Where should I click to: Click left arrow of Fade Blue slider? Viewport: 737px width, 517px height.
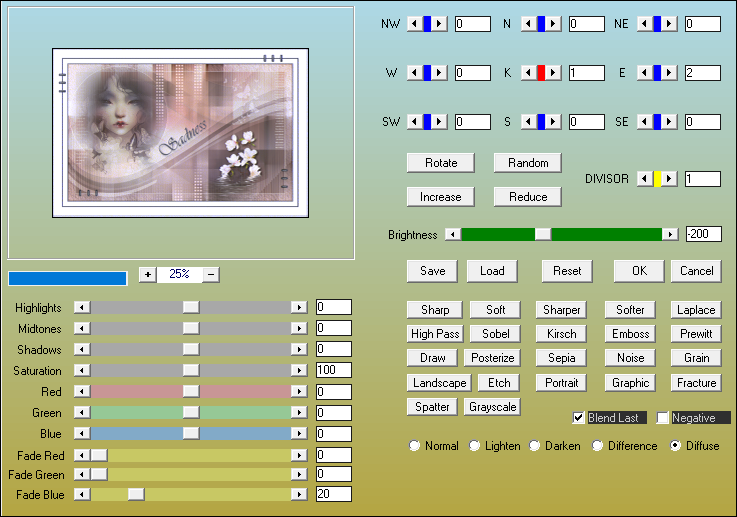[x=82, y=494]
